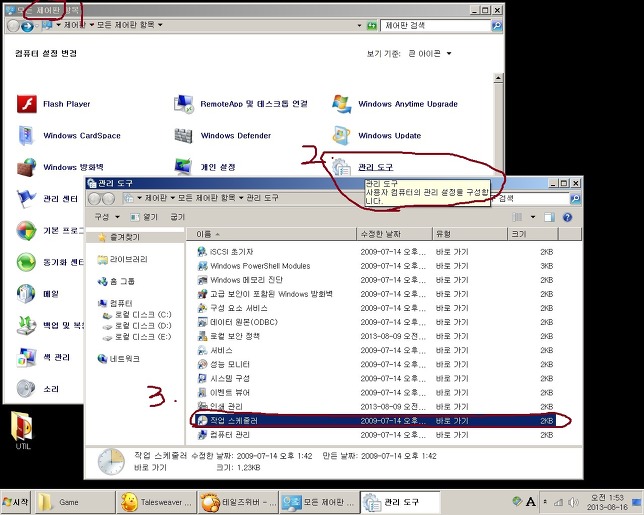Select 네트워크 in navigation pane
The image size is (644, 515).
[119, 359]
